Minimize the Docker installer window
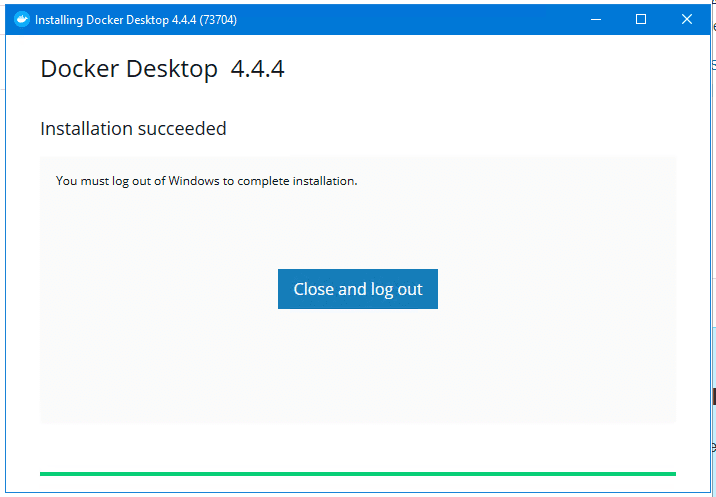Image resolution: width=716 pixels, height=497 pixels. pos(596,20)
